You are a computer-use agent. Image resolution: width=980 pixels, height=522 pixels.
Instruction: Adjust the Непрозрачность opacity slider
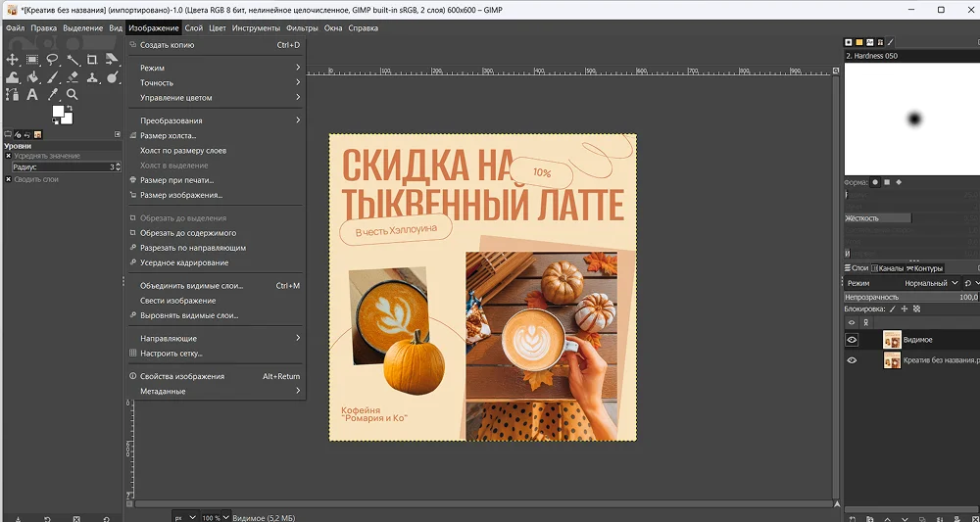tap(911, 297)
